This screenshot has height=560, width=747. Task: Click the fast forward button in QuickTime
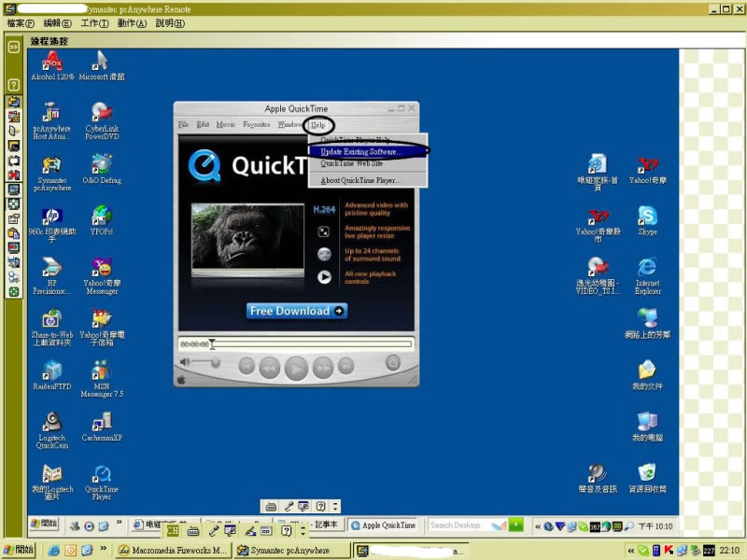323,367
